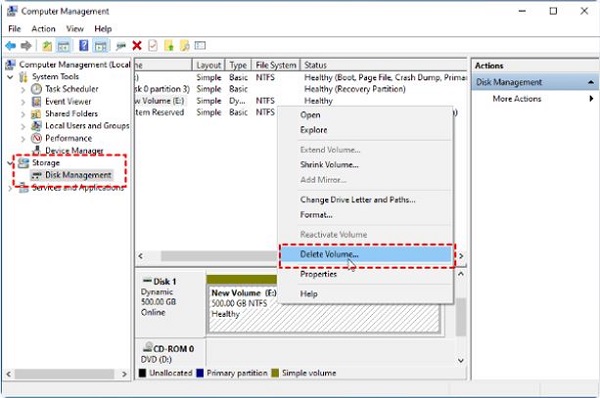This screenshot has height=398, width=600.
Task: Click the gray Forward arrow in the toolbar
Action: [x=26, y=46]
